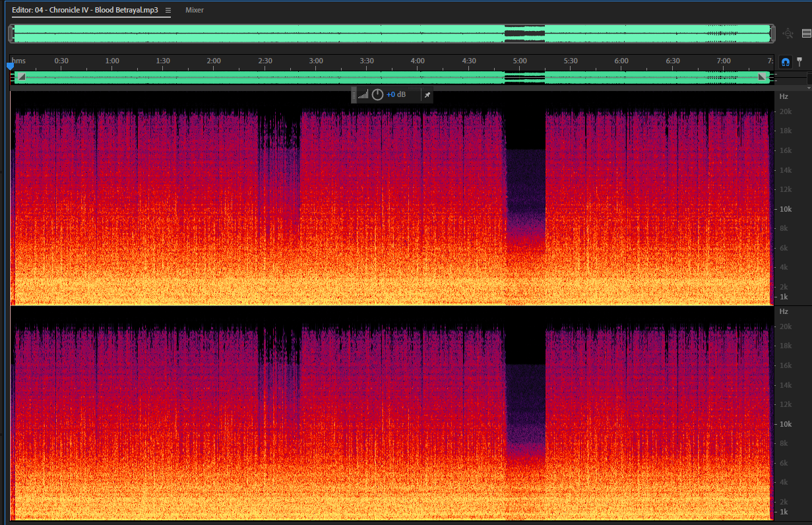Viewport: 812px width, 525px height.
Task: Click 12k on the lower channel scale
Action: coord(786,404)
